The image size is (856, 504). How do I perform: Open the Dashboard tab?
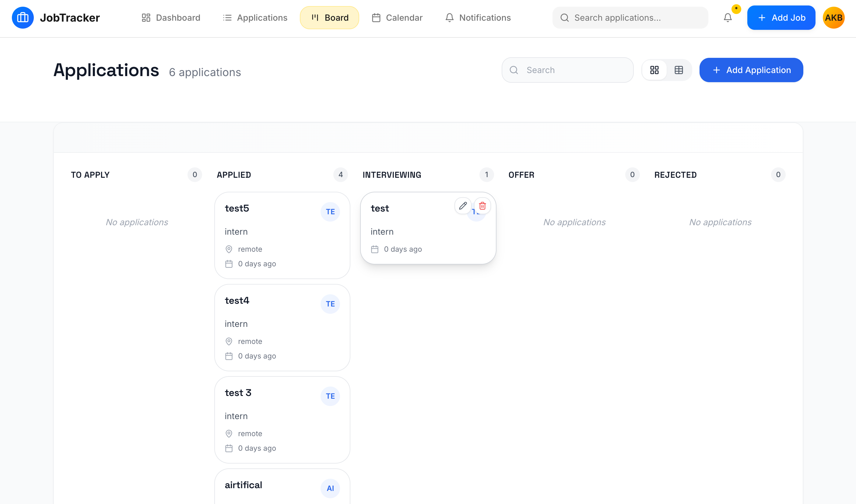tap(171, 18)
